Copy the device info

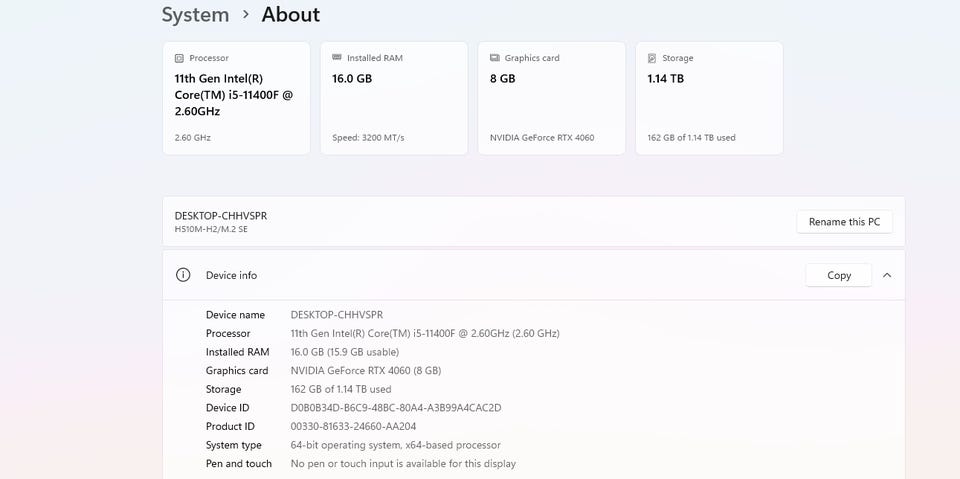coord(839,275)
